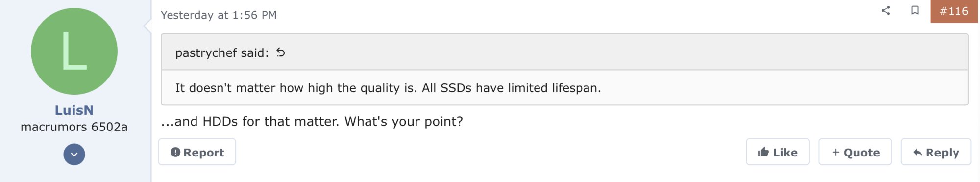Click the post text "What's your point?"
980x182 pixels.
tap(404, 121)
